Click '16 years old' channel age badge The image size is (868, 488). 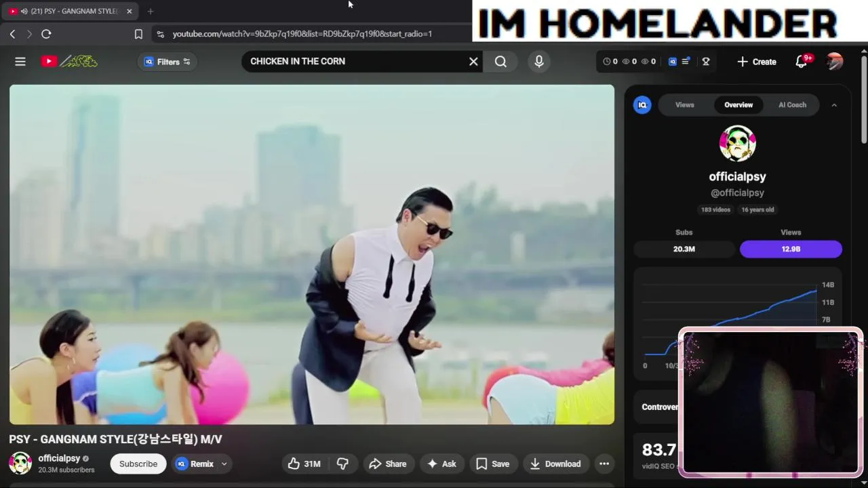click(757, 209)
